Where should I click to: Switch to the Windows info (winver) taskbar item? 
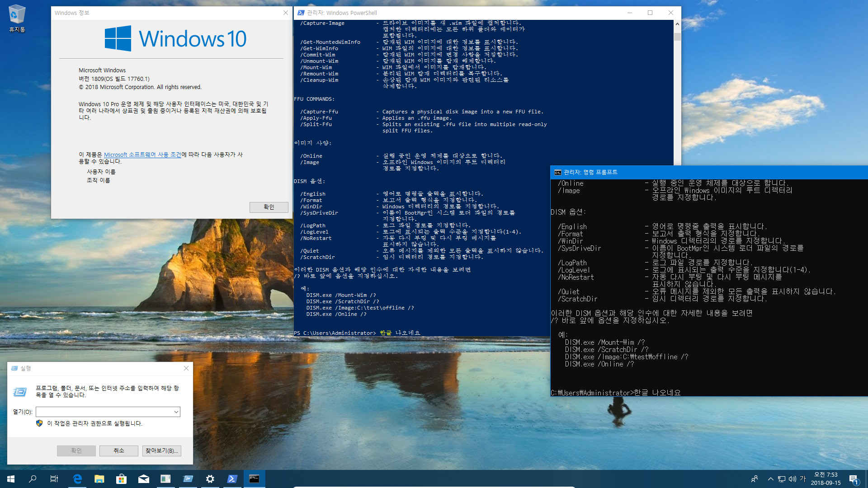[166, 479]
